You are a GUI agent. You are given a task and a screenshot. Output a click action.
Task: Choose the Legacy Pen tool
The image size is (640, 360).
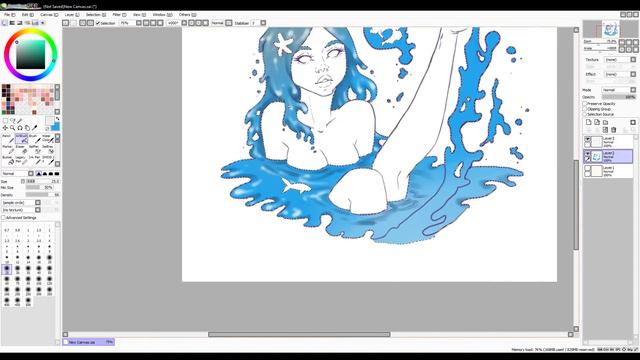(21, 160)
